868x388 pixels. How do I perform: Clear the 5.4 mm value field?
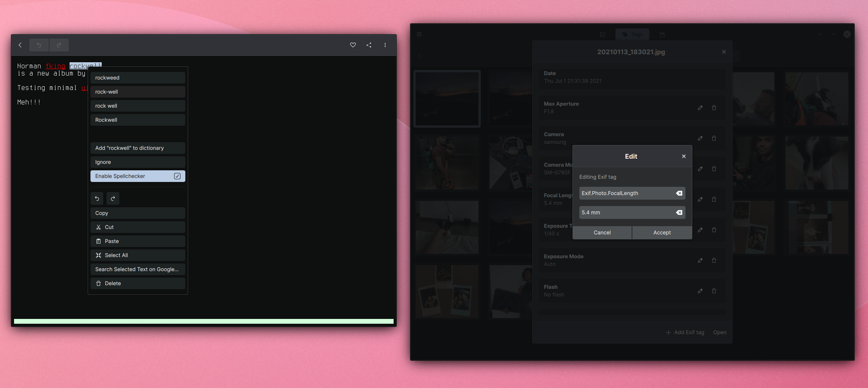click(679, 212)
